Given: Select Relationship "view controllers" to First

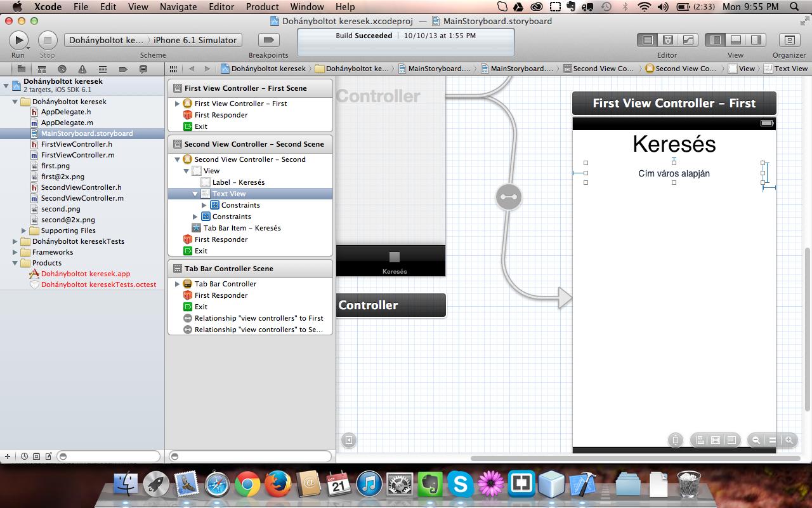Looking at the screenshot, I should click(x=258, y=318).
